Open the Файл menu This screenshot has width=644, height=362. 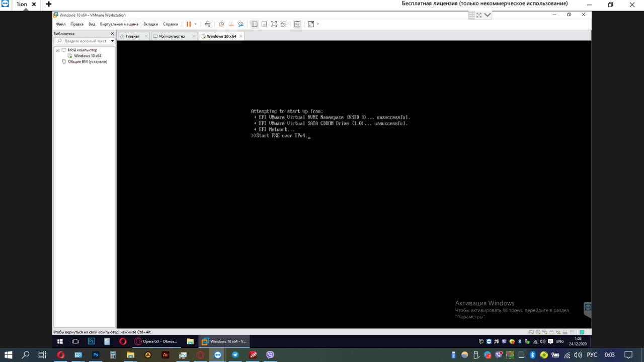[61, 24]
